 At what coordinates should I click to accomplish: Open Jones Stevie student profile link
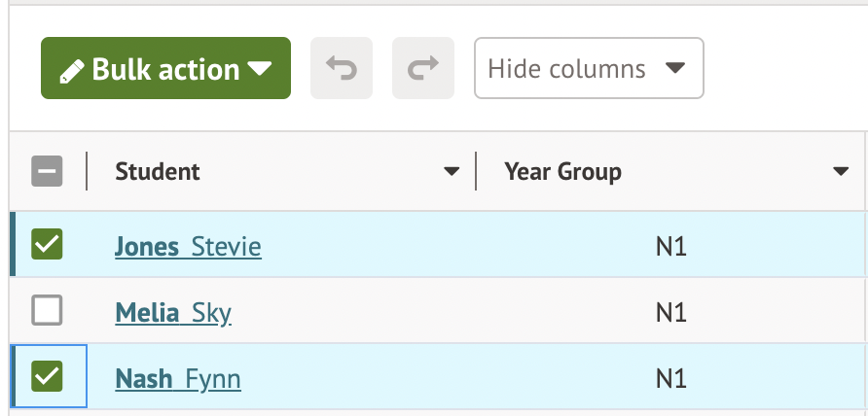pyautogui.click(x=188, y=247)
